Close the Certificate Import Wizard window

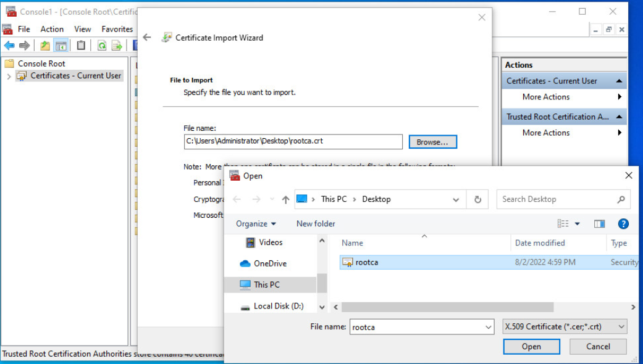(482, 17)
